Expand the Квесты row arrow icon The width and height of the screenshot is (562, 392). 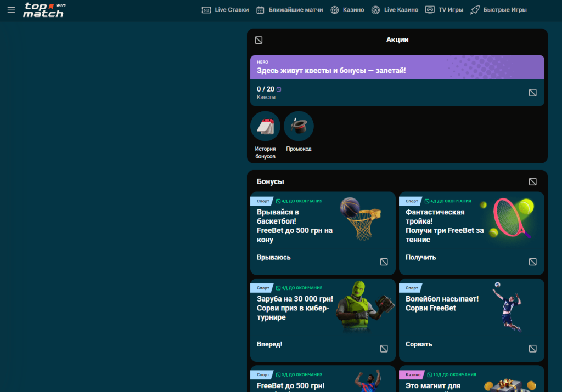[x=532, y=93]
